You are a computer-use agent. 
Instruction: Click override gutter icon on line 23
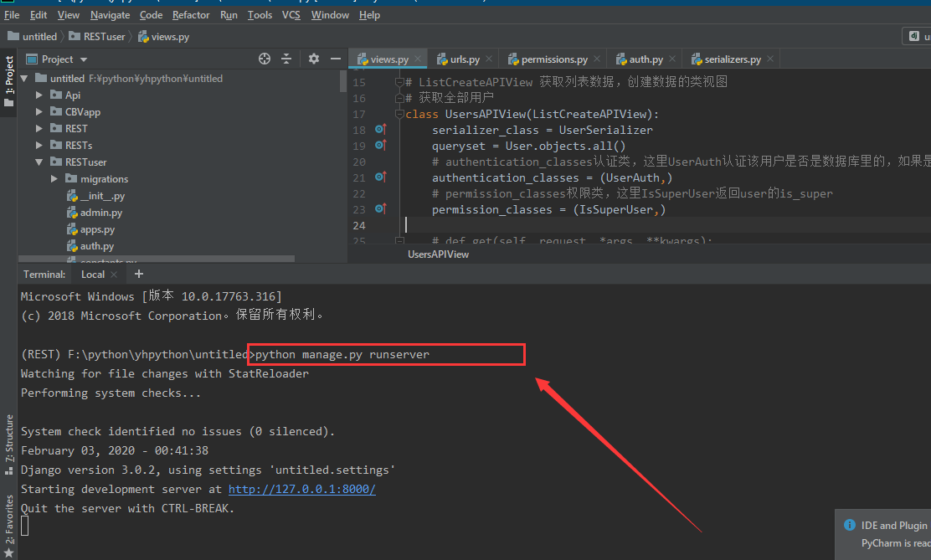point(381,209)
